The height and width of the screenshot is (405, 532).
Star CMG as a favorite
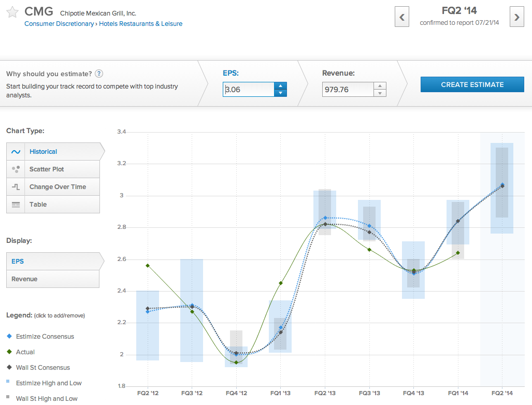(12, 12)
